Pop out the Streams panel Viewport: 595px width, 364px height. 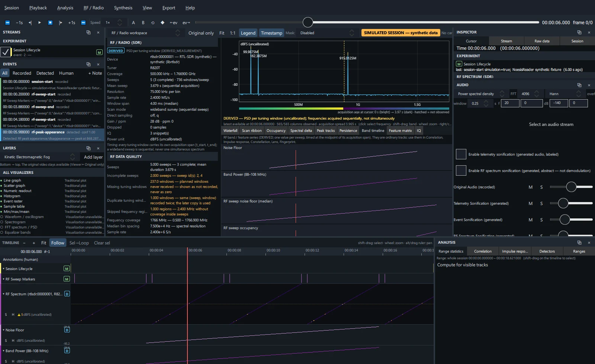click(x=89, y=32)
